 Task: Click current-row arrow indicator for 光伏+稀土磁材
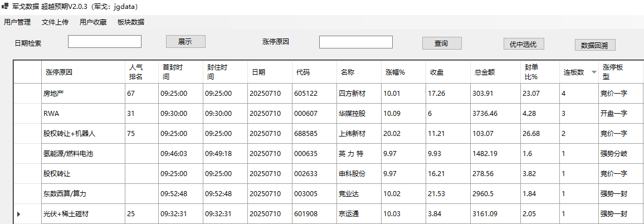coord(18,214)
